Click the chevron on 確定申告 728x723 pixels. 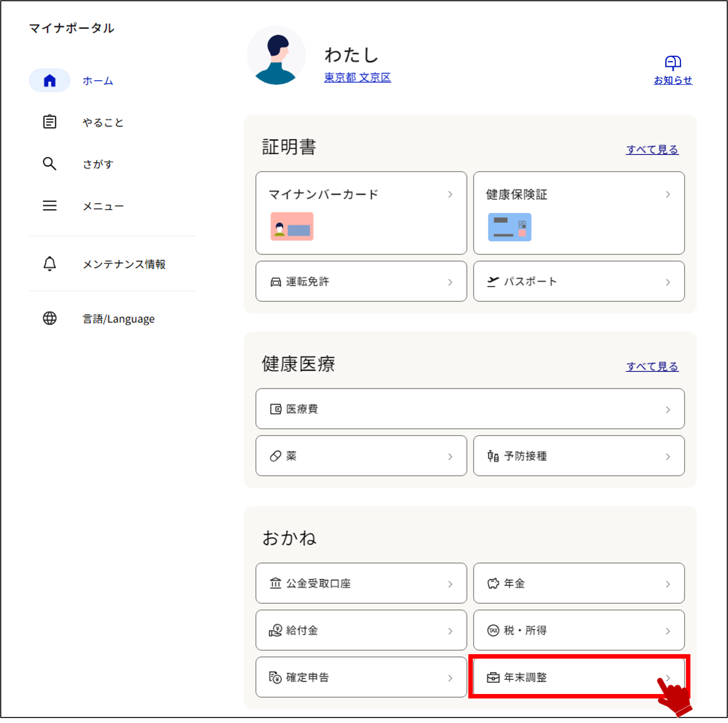tap(450, 678)
